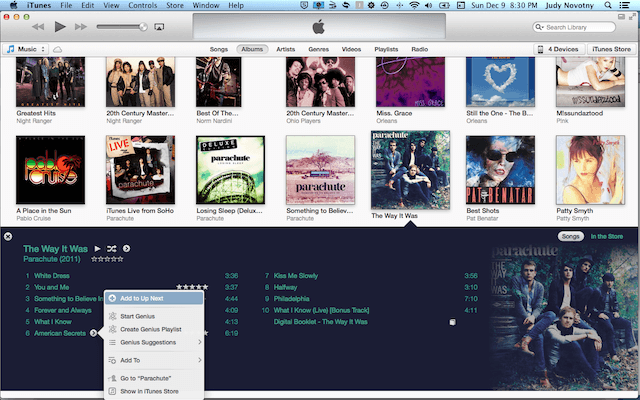640x400 pixels.
Task: Open the Apple menu
Action: pyautogui.click(x=13, y=5)
